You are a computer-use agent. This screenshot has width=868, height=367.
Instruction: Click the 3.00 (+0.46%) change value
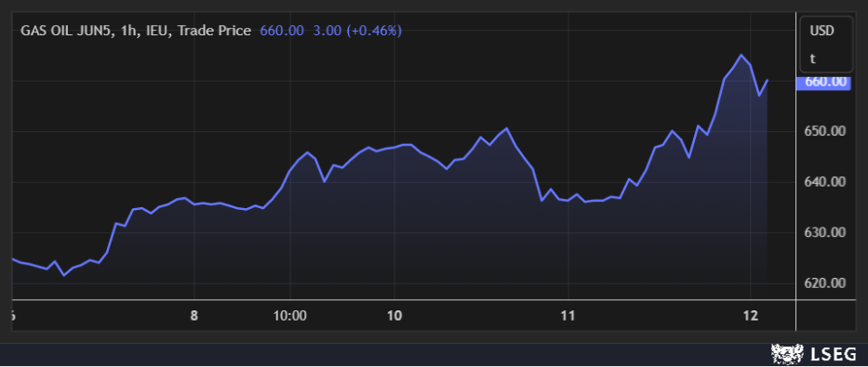tap(357, 31)
